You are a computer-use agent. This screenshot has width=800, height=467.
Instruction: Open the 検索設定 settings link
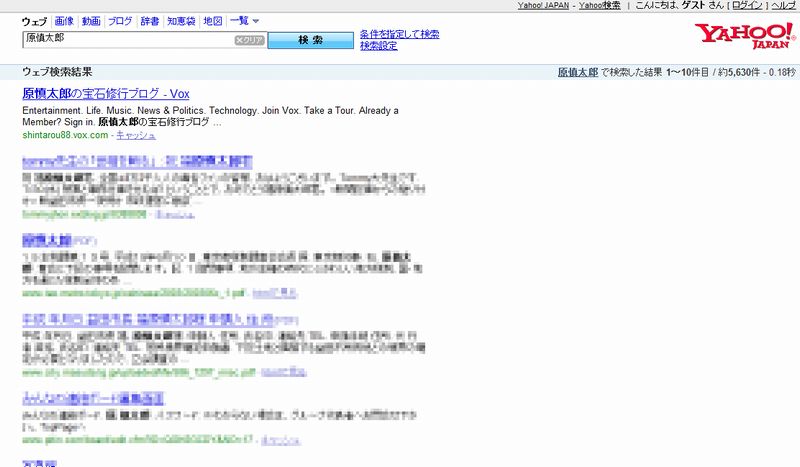(x=379, y=46)
